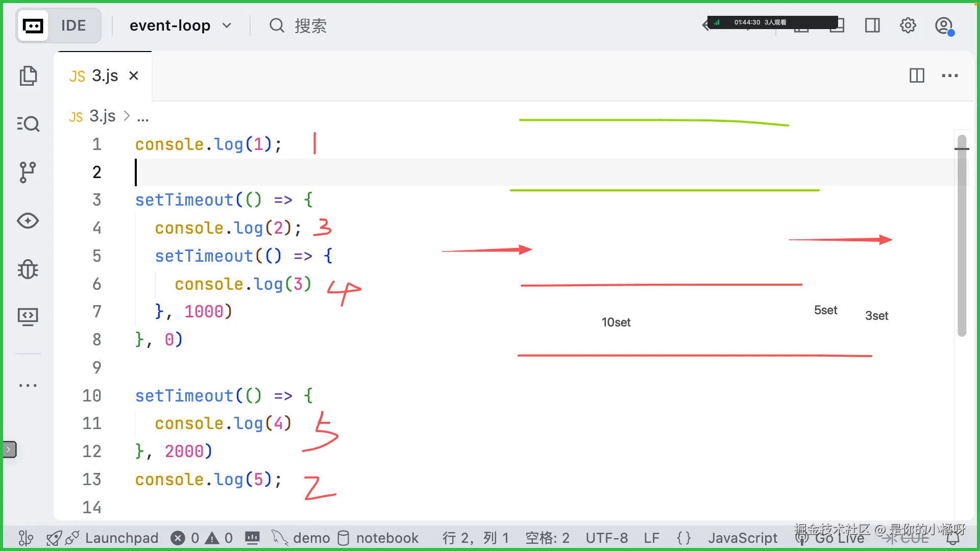This screenshot has height=551, width=980.
Task: Open editor More Actions menu
Action: (950, 76)
